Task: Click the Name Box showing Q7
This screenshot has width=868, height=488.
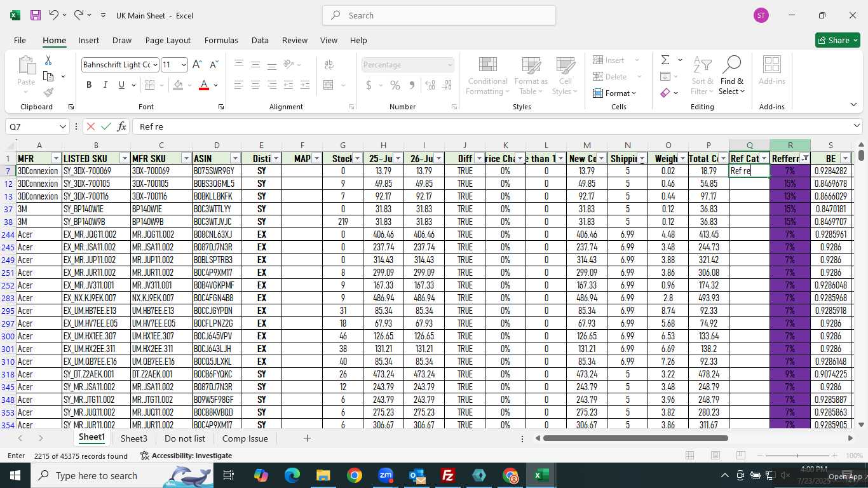Action: (36, 126)
